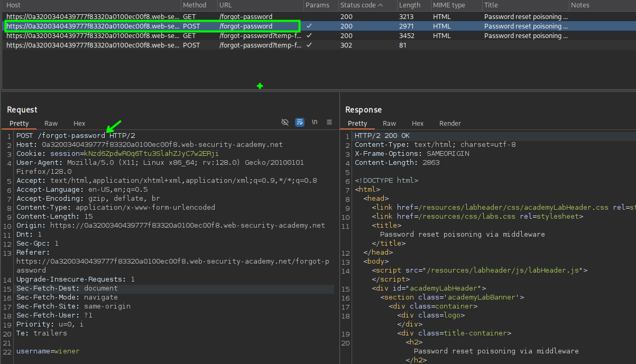The height and width of the screenshot is (364, 636).
Task: Click the sort arrow on Status code column
Action: (x=380, y=5)
